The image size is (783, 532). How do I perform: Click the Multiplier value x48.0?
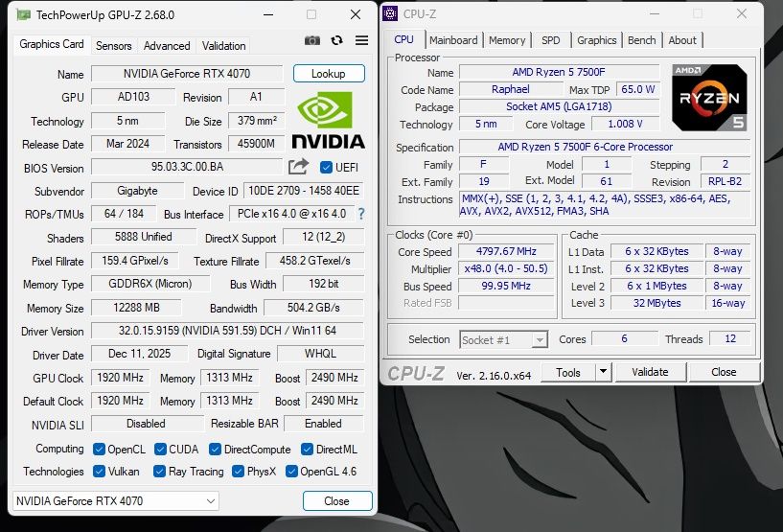tap(506, 268)
